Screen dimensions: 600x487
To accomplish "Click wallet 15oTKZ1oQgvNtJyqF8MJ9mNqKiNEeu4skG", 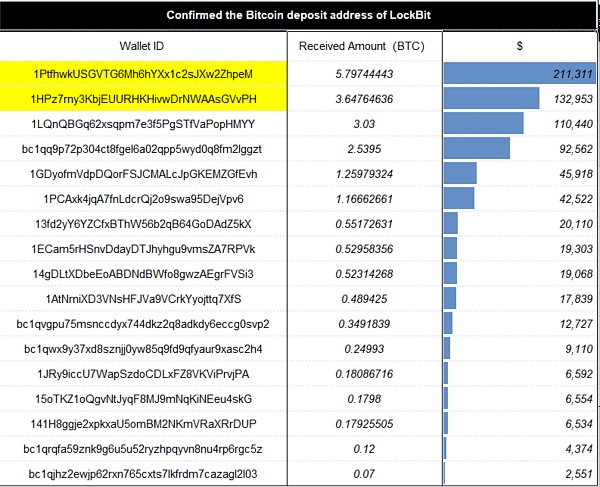I will 143,397.
